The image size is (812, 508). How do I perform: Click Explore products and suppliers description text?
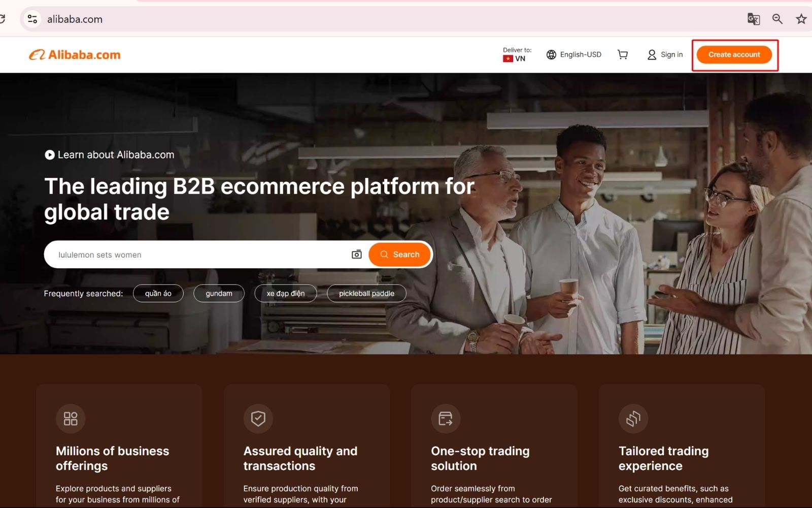point(118,494)
